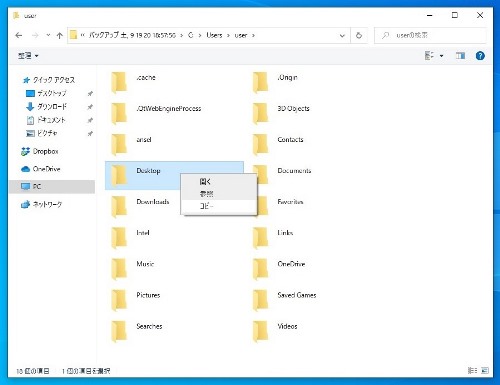Viewport: 500px width, 385px height.
Task: Click the search box for user folder
Action: coord(430,35)
